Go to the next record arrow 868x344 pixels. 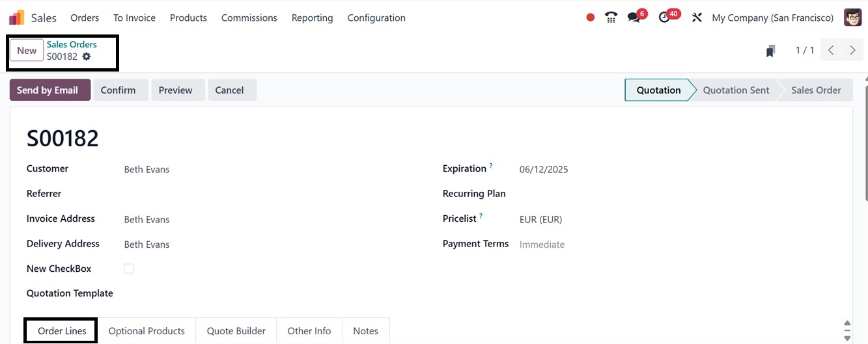[852, 50]
